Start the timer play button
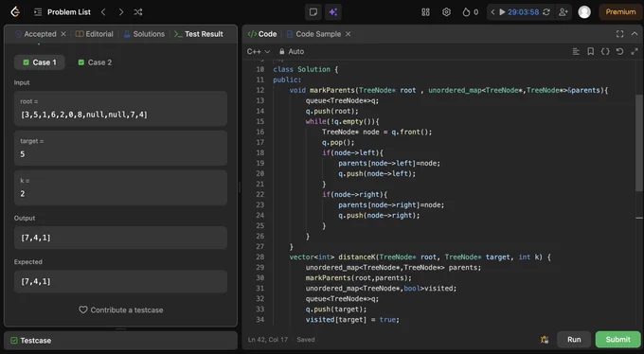 click(502, 12)
